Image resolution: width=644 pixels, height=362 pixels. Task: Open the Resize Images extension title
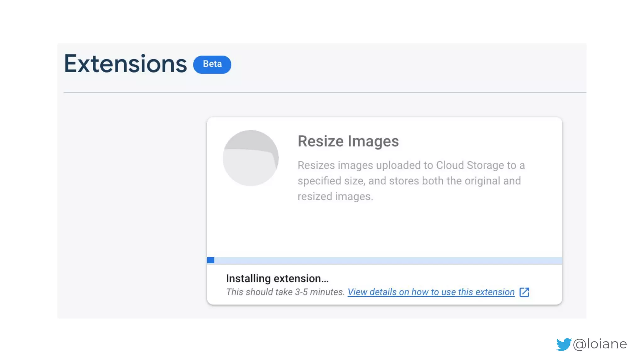(x=348, y=141)
